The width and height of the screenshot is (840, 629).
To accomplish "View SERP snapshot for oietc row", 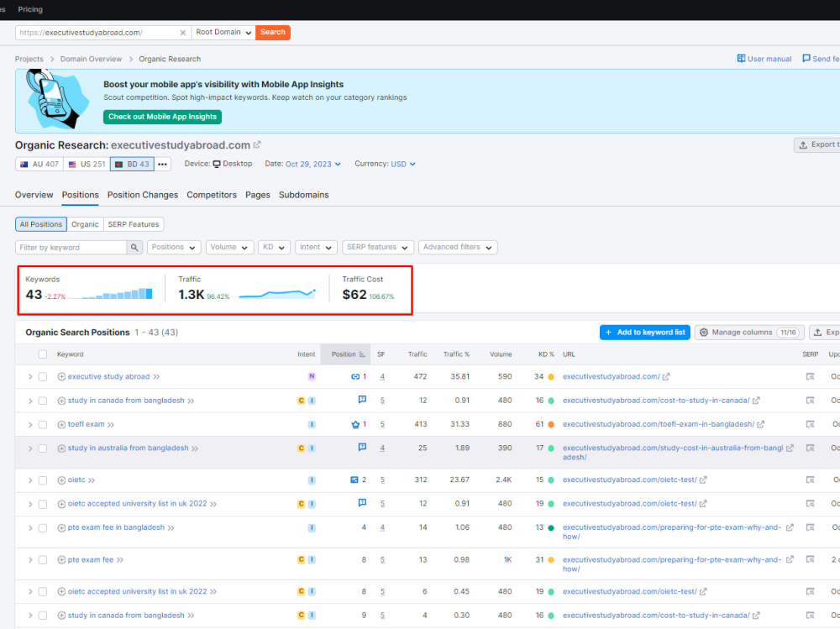I will tap(810, 480).
